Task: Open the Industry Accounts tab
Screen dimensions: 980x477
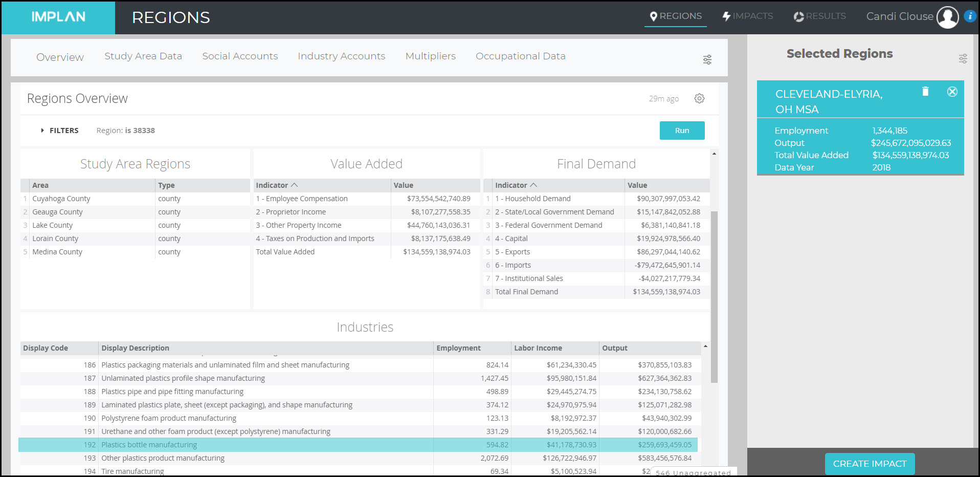Action: pos(342,56)
